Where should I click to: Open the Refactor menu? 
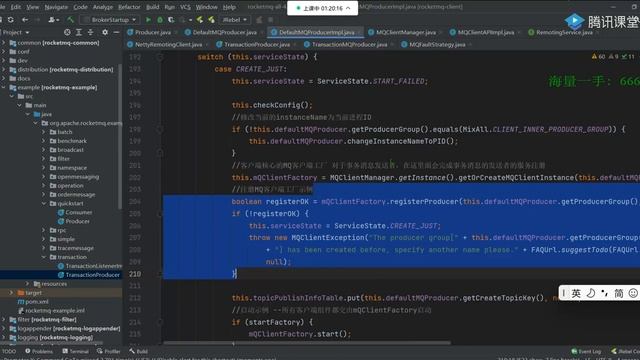click(x=129, y=7)
